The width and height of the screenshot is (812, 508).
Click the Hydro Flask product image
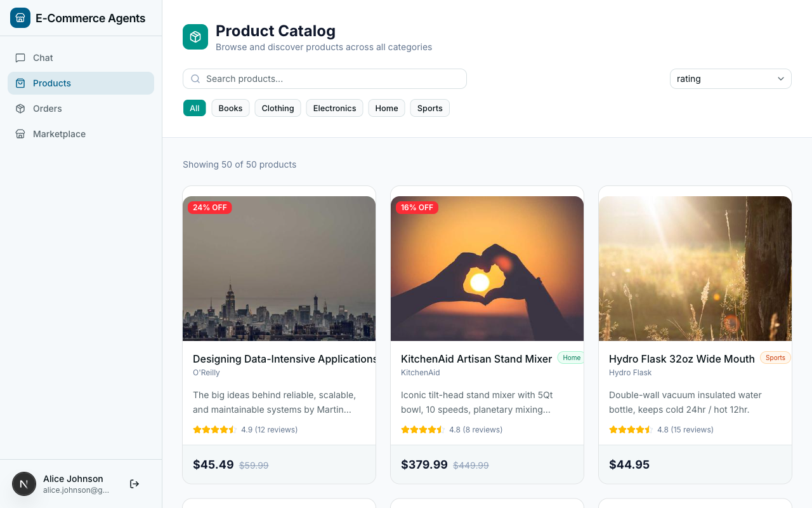[x=695, y=268]
